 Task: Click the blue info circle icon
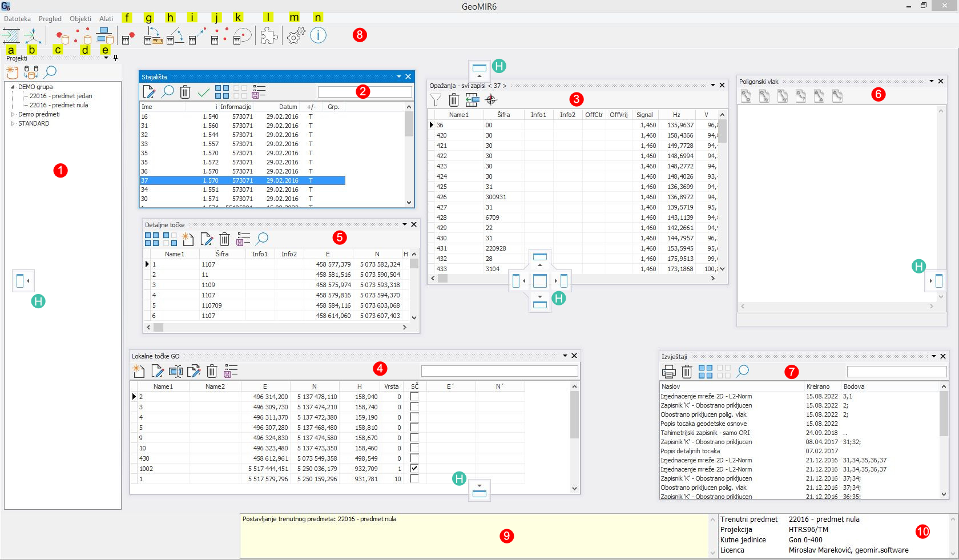point(318,35)
